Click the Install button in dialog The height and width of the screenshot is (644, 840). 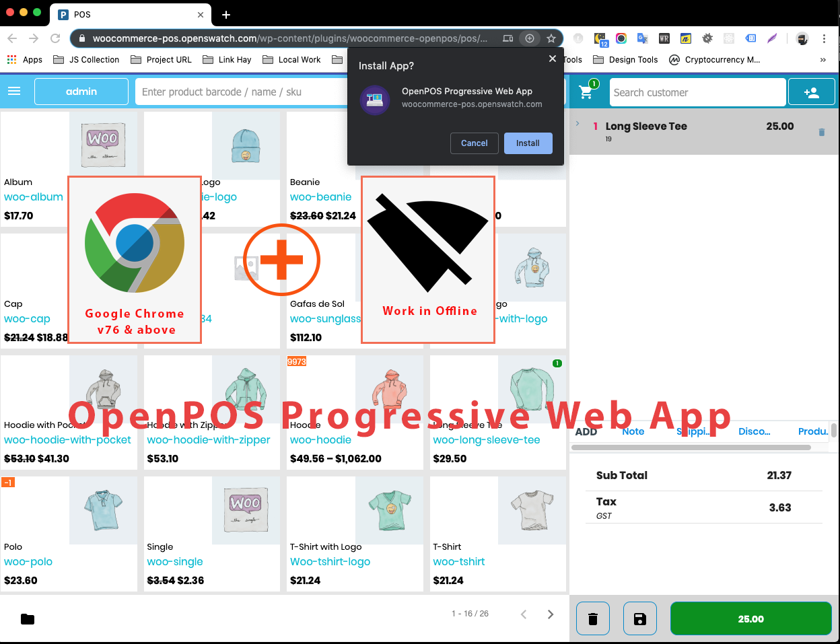click(528, 143)
